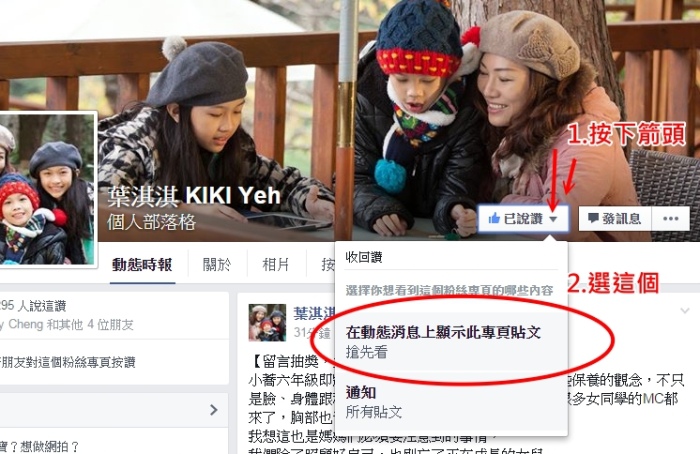Click the post author avatar thumbnail
This screenshot has height=454, width=700.
[x=267, y=322]
